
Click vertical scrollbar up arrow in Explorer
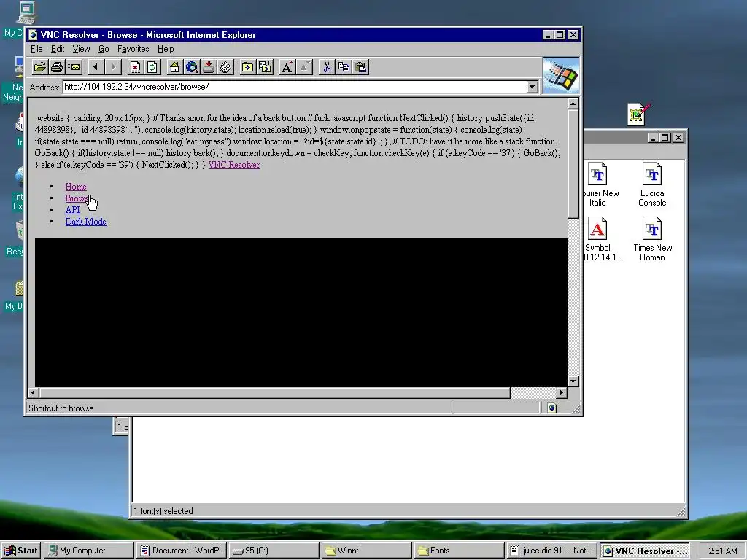tap(573, 104)
